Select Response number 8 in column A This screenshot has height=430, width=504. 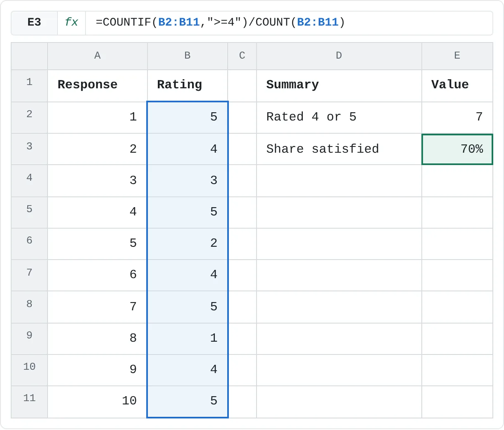click(97, 339)
